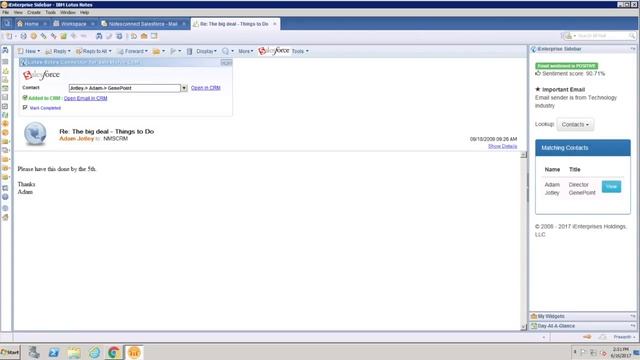Open the Lookup Contacts dropdown

click(x=575, y=124)
